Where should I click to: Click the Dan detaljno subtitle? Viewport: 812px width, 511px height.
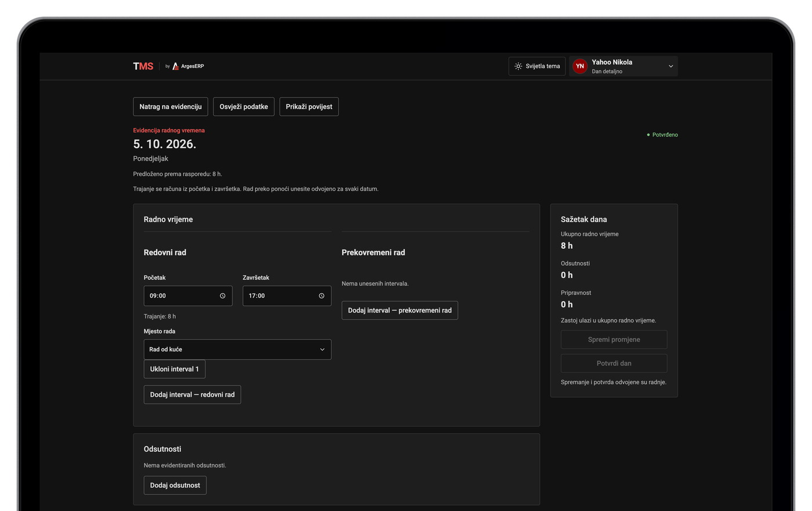(607, 71)
